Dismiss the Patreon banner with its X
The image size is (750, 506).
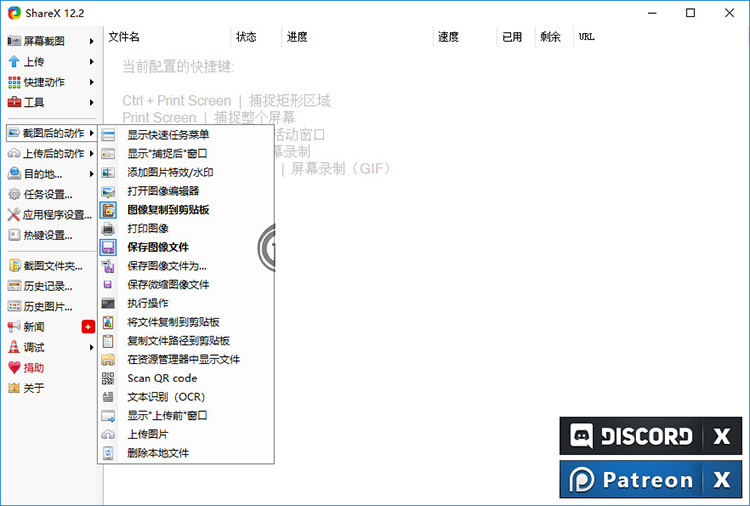tap(721, 480)
